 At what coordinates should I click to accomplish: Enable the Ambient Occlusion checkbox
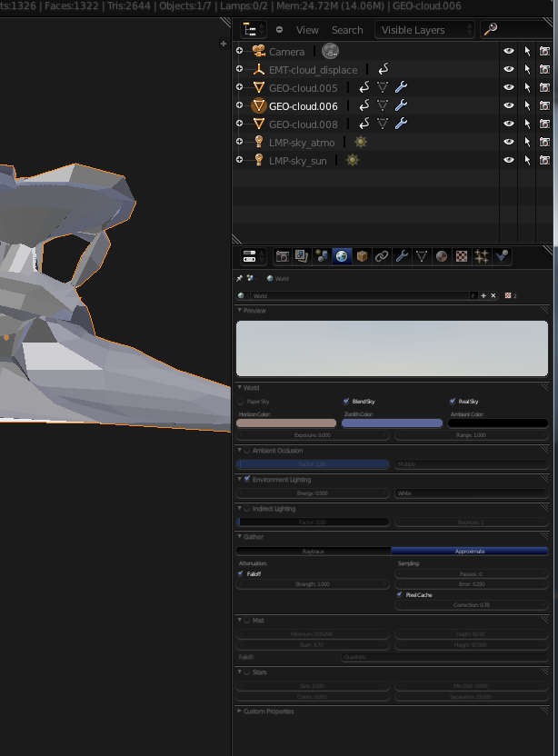coord(247,451)
